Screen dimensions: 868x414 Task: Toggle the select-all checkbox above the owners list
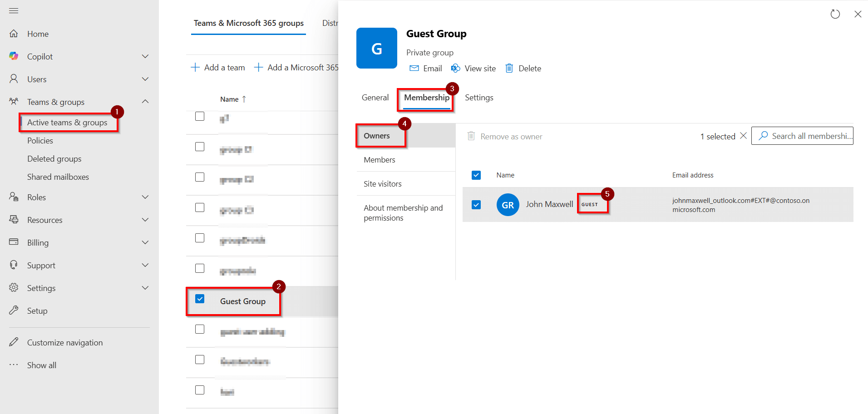[x=476, y=175]
